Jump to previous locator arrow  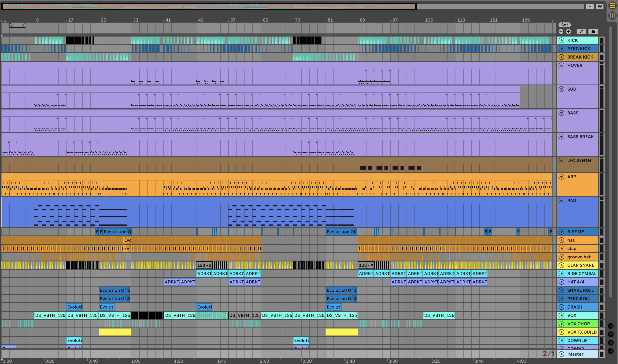(561, 31)
